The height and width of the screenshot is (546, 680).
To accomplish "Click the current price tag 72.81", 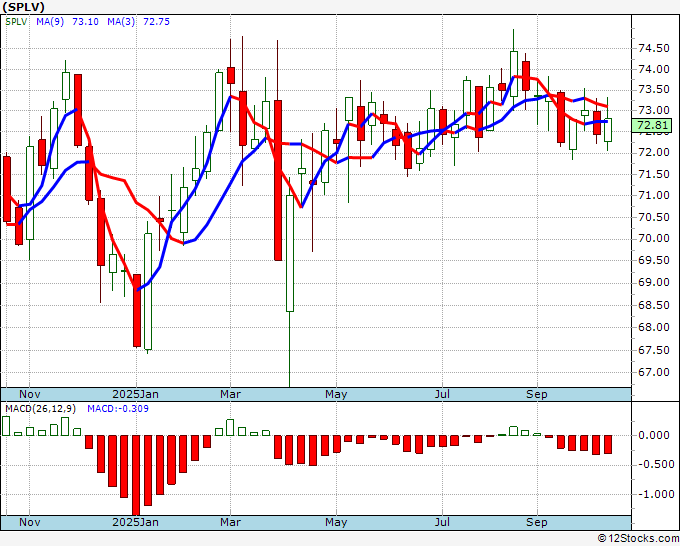I will pos(652,126).
